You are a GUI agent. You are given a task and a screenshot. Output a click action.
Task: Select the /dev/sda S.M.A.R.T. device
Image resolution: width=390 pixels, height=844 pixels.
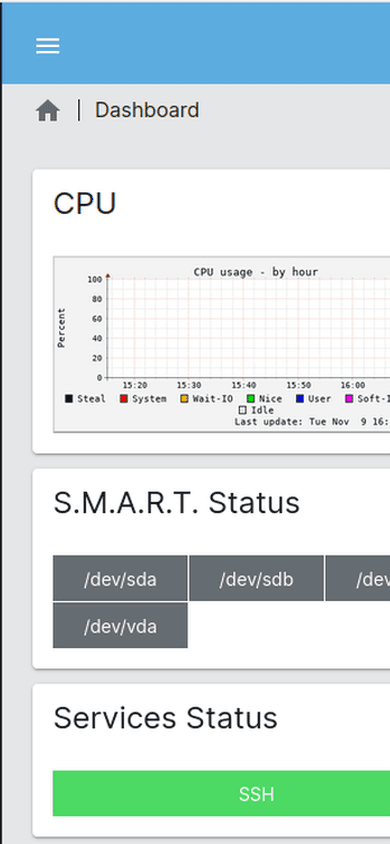point(120,579)
